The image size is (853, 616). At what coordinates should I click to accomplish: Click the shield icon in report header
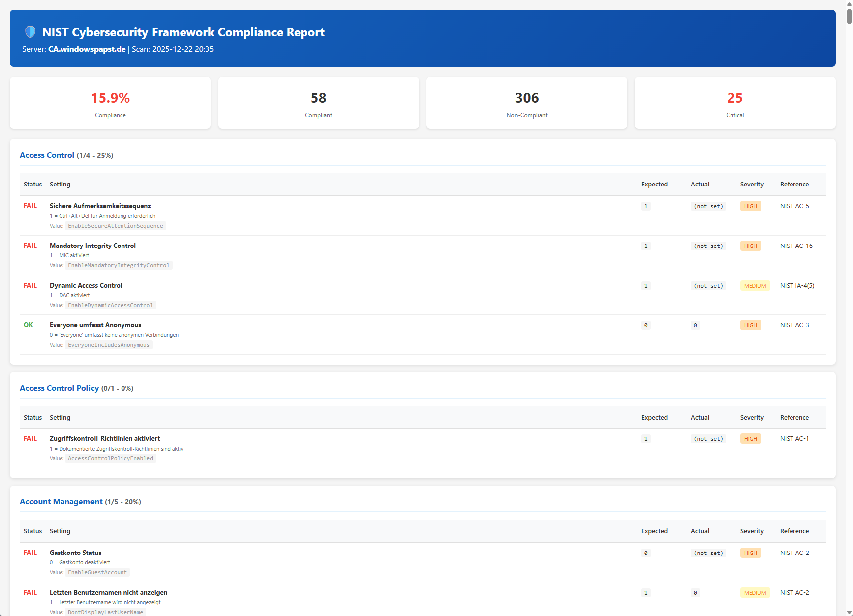click(30, 32)
